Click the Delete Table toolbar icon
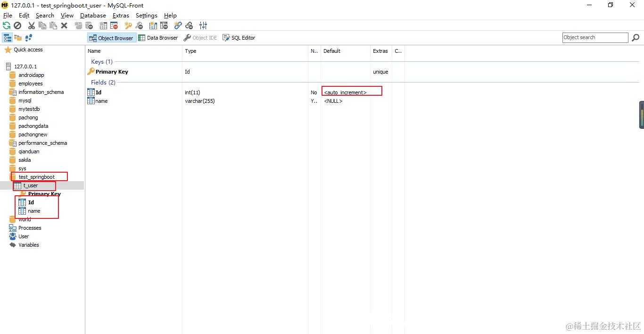644x334 pixels. click(114, 25)
